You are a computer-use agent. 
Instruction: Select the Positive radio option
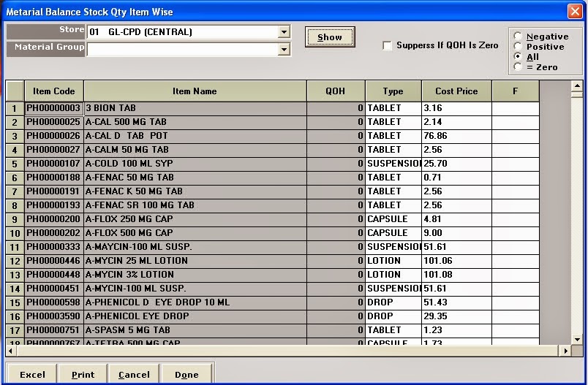(x=518, y=46)
